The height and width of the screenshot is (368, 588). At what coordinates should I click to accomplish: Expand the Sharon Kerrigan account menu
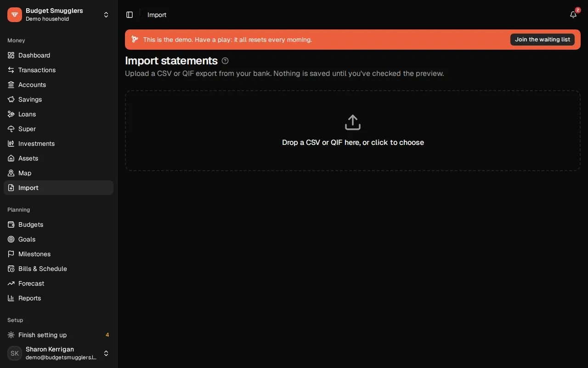(106, 353)
